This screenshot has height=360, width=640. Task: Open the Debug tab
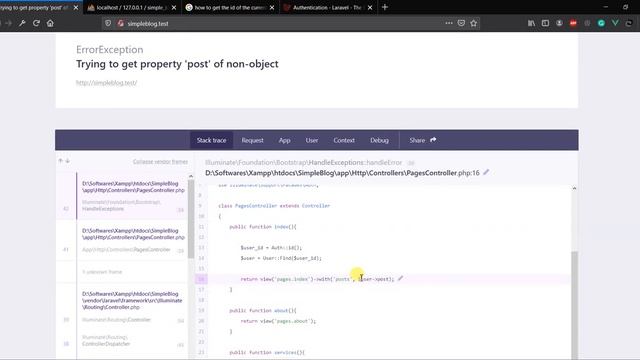point(379,140)
